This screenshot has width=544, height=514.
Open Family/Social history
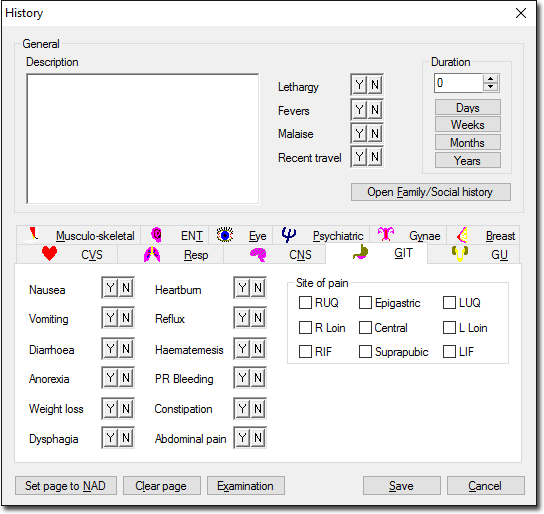pos(431,192)
